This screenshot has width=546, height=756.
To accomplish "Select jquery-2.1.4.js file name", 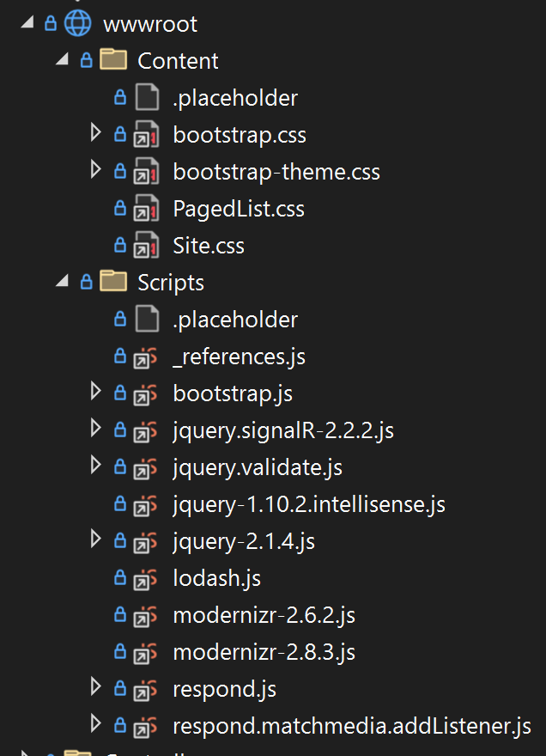I will click(x=244, y=542).
